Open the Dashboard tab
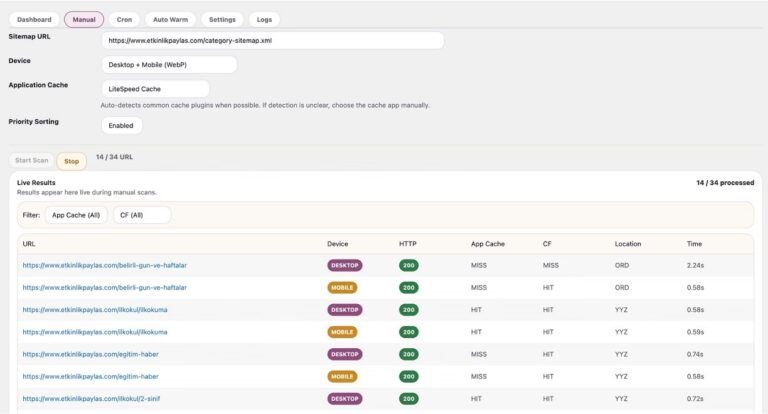Image resolution: width=768 pixels, height=414 pixels. 34,20
